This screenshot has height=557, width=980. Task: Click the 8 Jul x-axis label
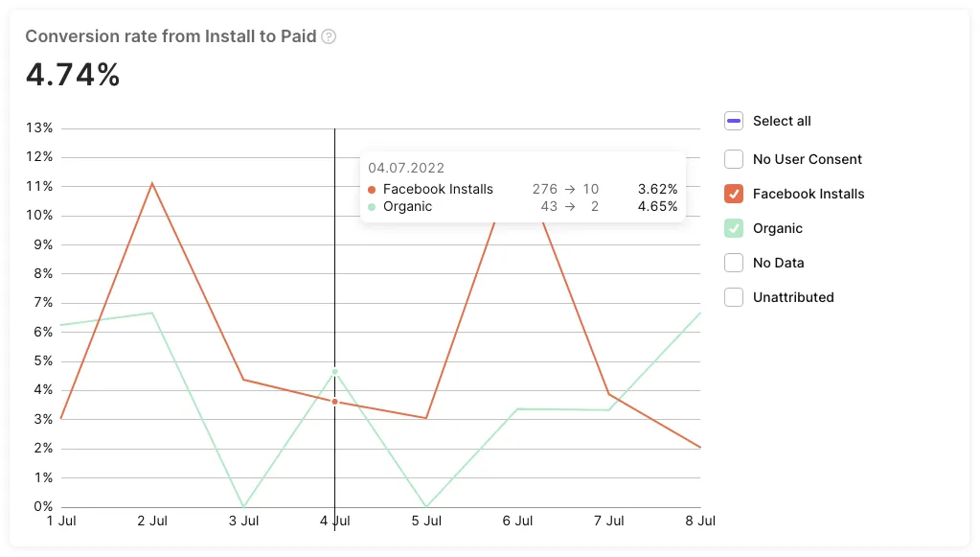click(x=700, y=521)
